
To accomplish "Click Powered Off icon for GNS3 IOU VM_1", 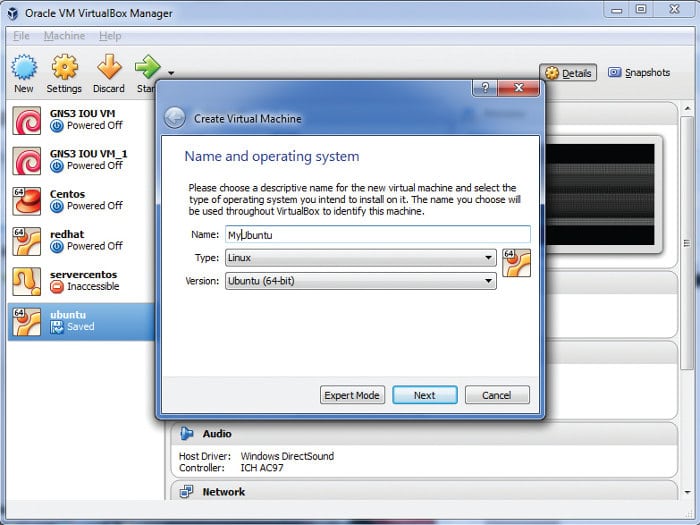I will point(57,166).
